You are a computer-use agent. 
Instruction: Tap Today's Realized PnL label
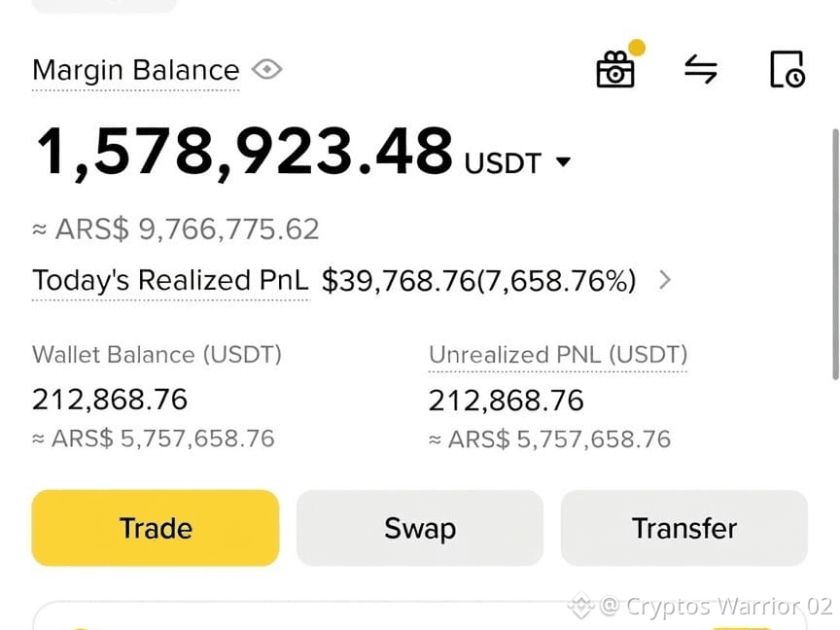tap(170, 280)
